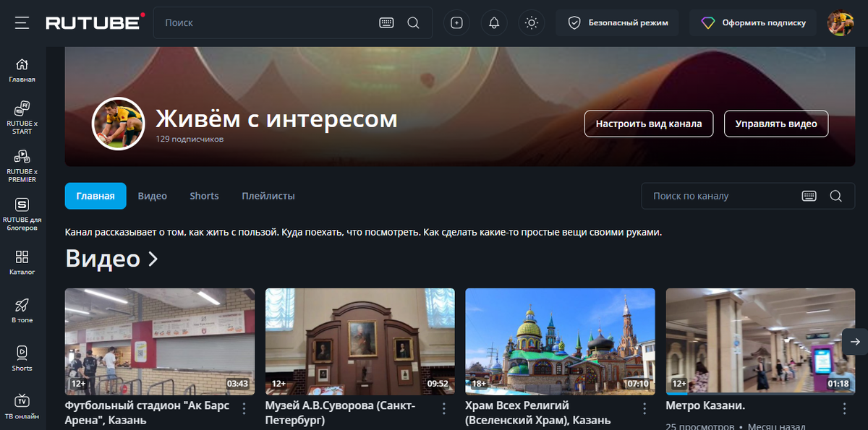868x430 pixels.
Task: Open ТВ онлайн in sidebar
Action: [22, 406]
